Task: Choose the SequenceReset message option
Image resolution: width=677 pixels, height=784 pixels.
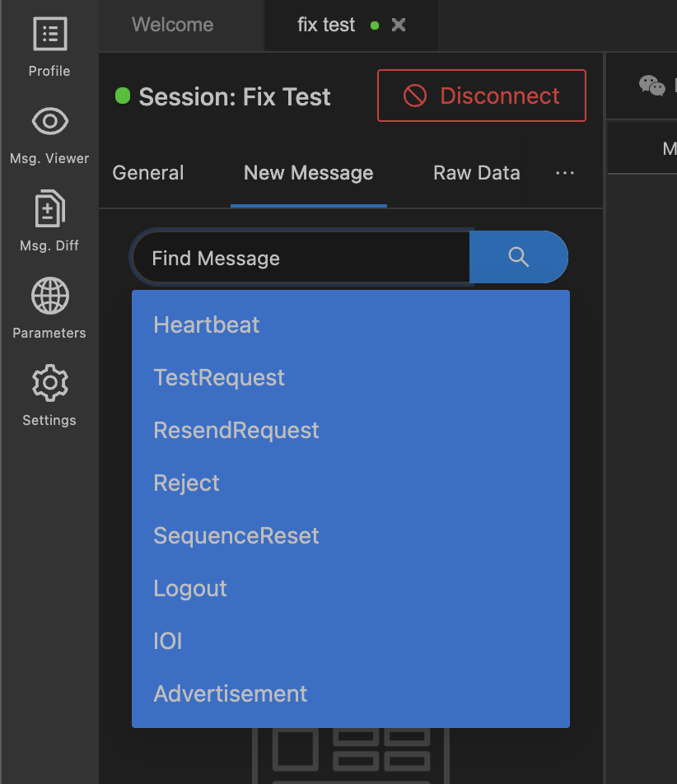Action: click(x=236, y=535)
